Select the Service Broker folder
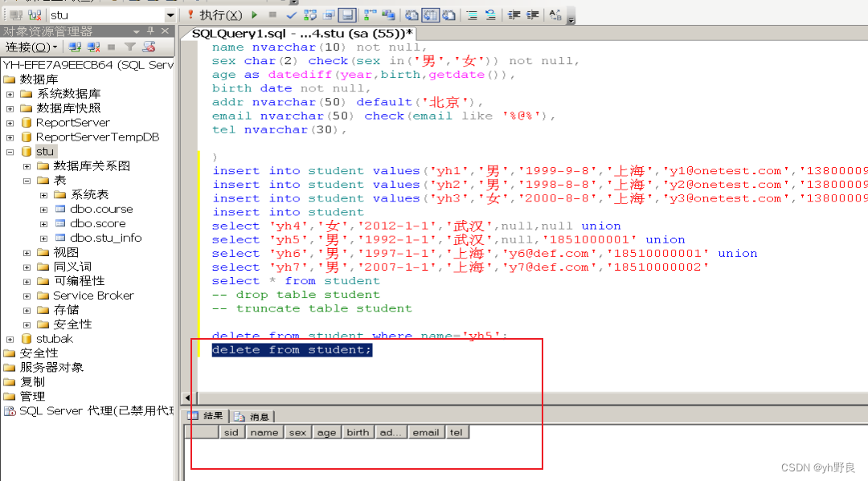 pos(93,296)
